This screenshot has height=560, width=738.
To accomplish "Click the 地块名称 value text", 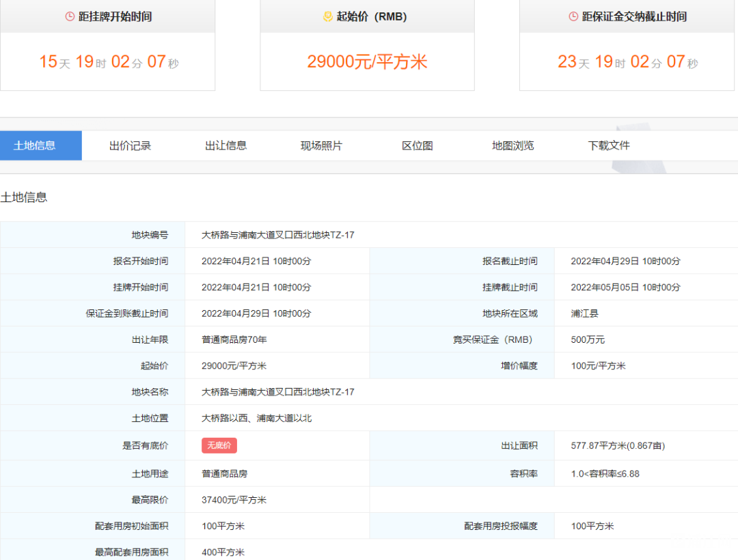I will coord(278,392).
